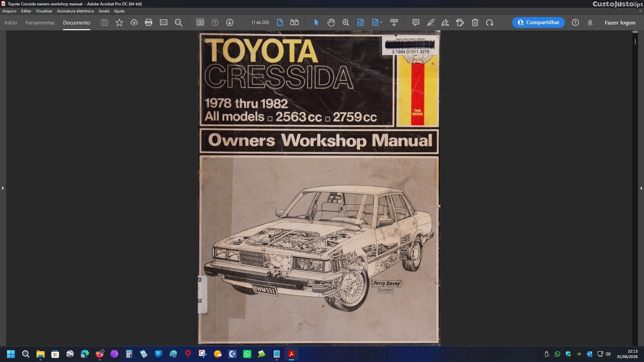Open the Editar menu
This screenshot has height=362, width=644.
coord(26,11)
